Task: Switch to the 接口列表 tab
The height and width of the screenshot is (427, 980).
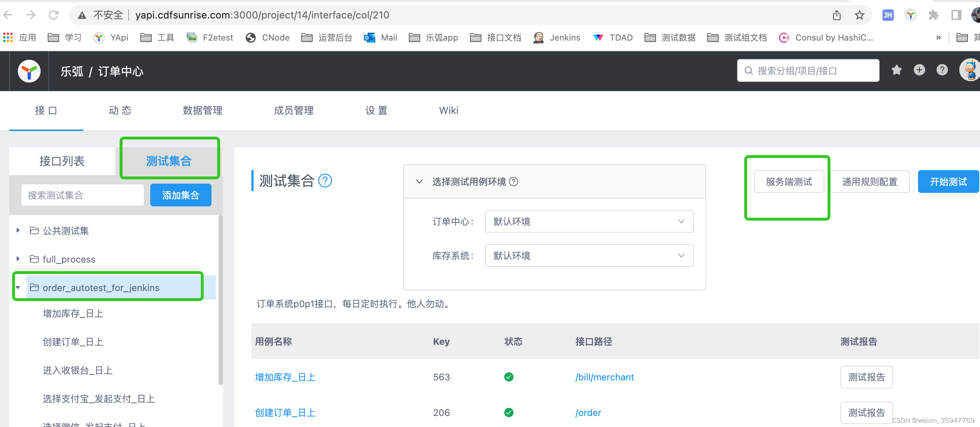Action: coord(62,161)
